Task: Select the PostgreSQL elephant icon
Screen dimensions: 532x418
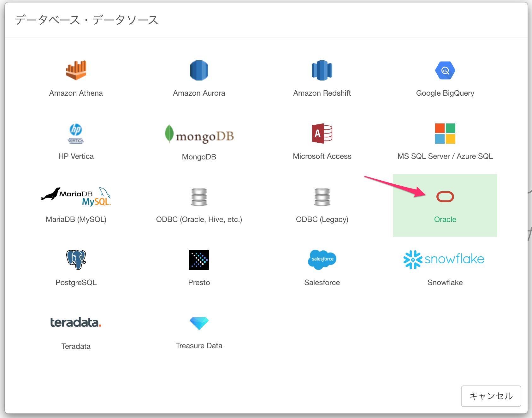Action: (76, 260)
